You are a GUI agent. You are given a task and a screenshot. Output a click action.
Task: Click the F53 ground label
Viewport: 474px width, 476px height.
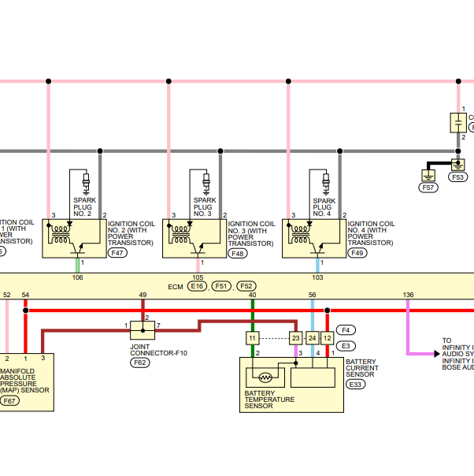coord(457,177)
